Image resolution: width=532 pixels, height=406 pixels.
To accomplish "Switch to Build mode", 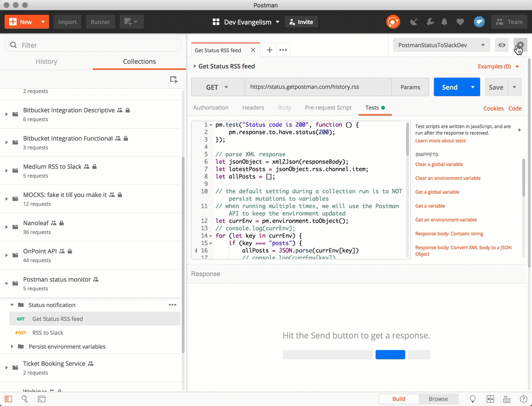I will pos(399,399).
